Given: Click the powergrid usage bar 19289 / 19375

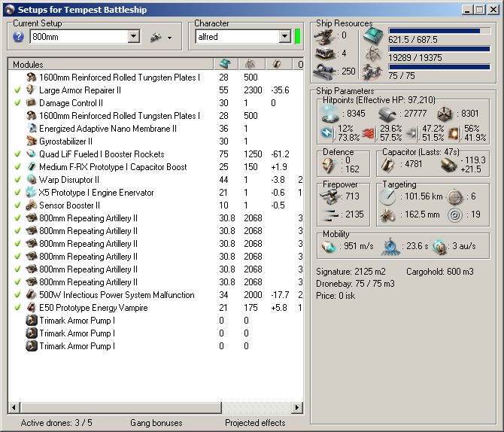Looking at the screenshot, I should [439, 49].
